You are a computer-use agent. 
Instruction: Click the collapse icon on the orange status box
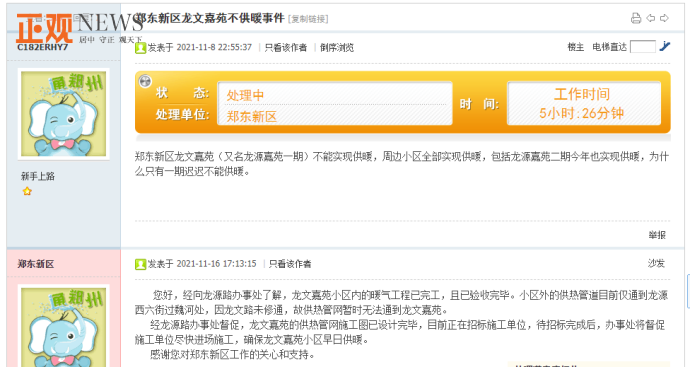(145, 81)
